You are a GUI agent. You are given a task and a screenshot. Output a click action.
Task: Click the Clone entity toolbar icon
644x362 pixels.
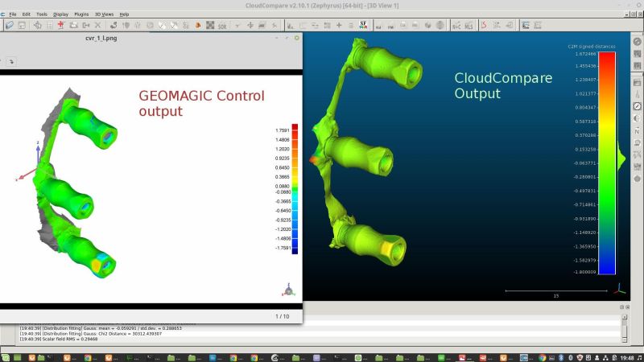pos(73,26)
